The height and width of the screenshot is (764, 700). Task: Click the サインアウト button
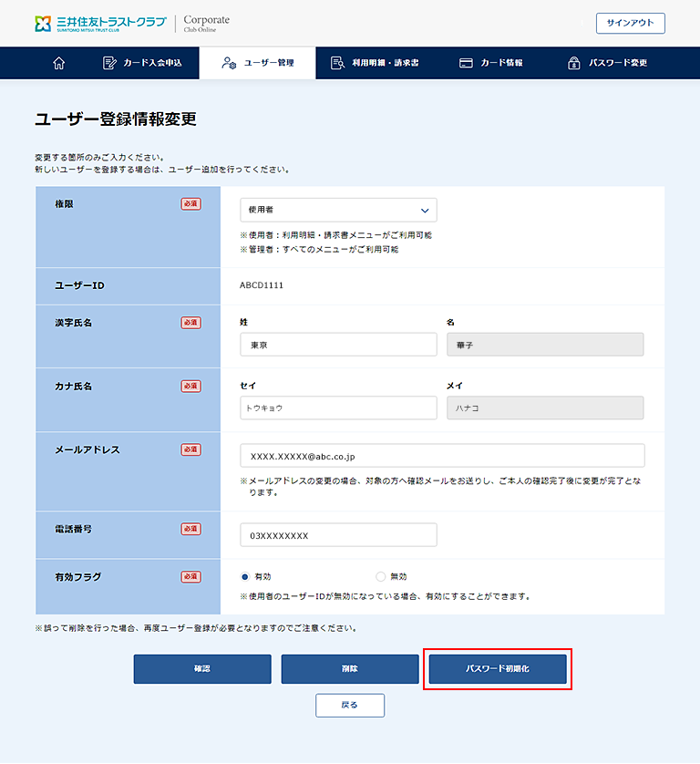[631, 23]
